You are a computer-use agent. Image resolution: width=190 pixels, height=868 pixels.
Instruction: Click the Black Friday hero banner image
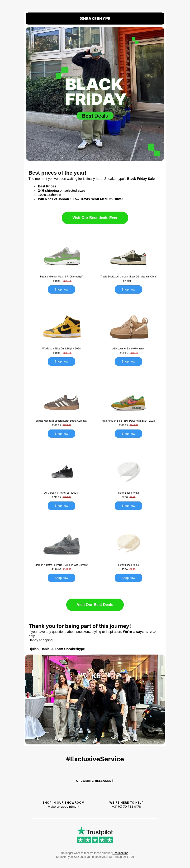point(95,94)
